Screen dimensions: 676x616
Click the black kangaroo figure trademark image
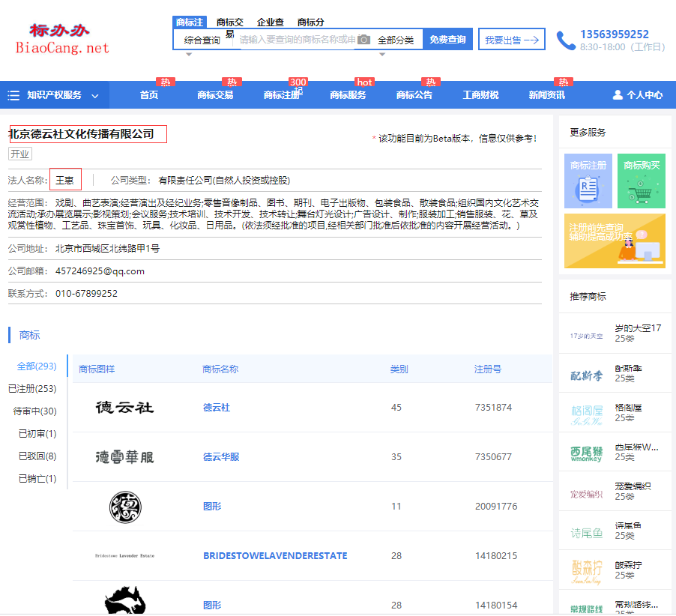click(125, 600)
